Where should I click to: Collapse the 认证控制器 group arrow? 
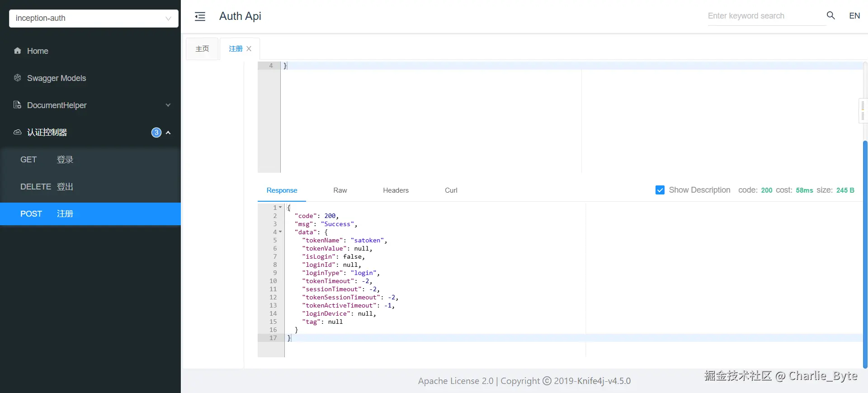point(168,133)
